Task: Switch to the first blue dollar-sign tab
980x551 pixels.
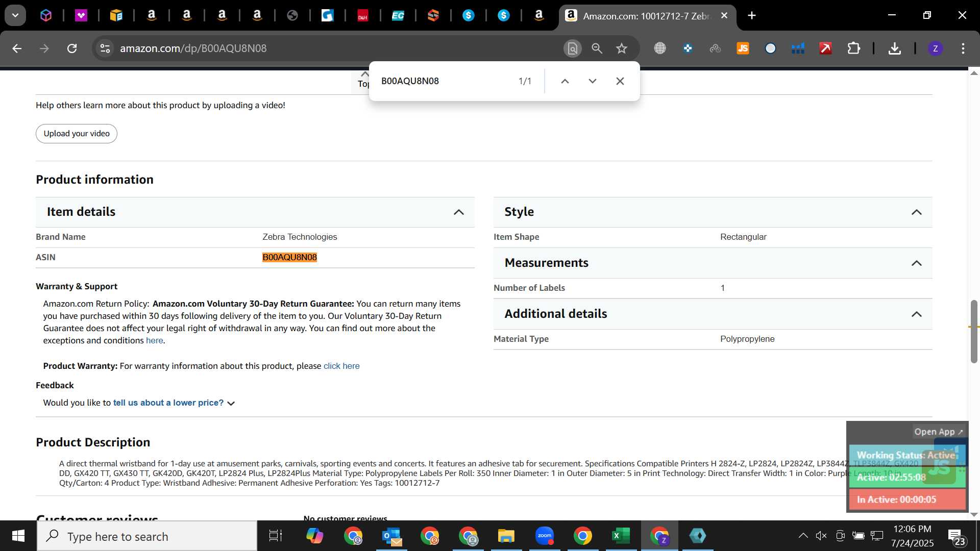Action: pyautogui.click(x=469, y=16)
